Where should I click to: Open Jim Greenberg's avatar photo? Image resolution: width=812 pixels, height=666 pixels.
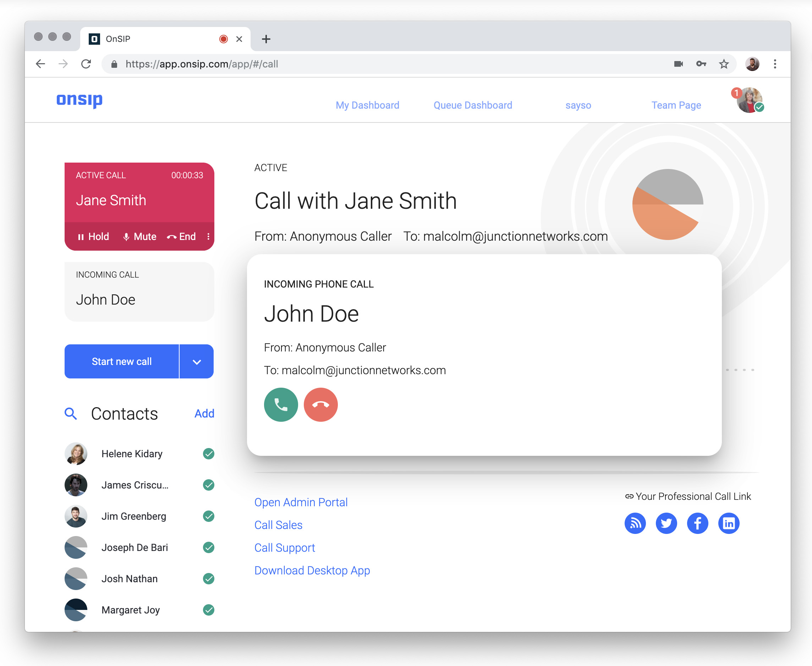76,517
